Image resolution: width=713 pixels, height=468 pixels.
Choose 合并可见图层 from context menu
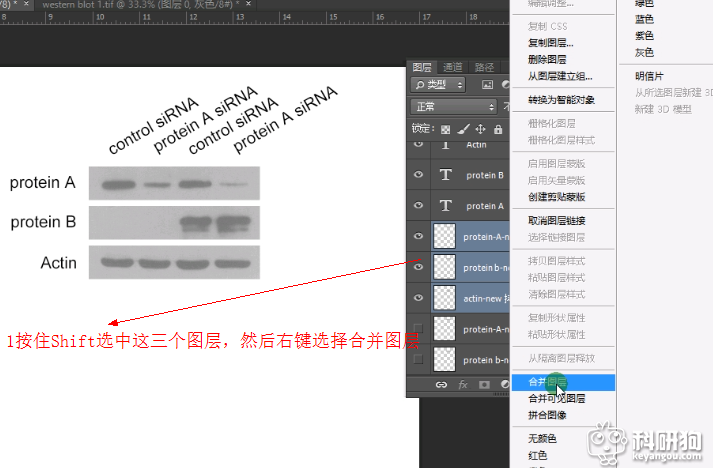coord(557,399)
